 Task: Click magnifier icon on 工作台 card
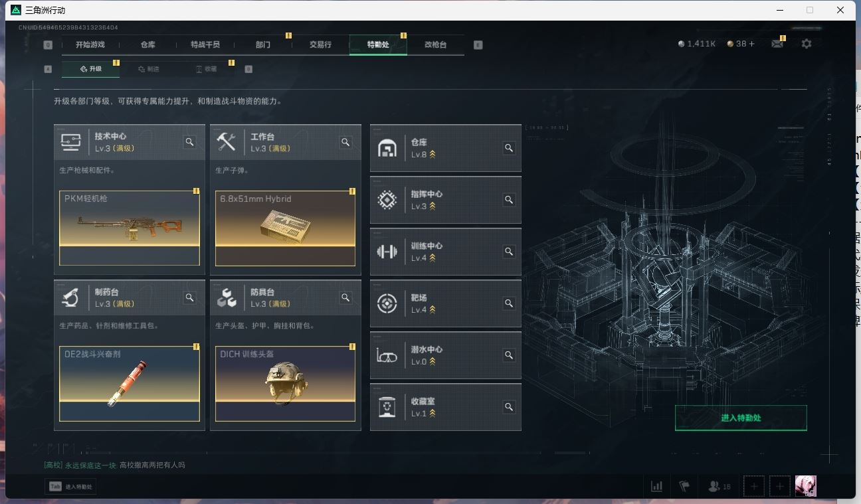click(x=345, y=142)
